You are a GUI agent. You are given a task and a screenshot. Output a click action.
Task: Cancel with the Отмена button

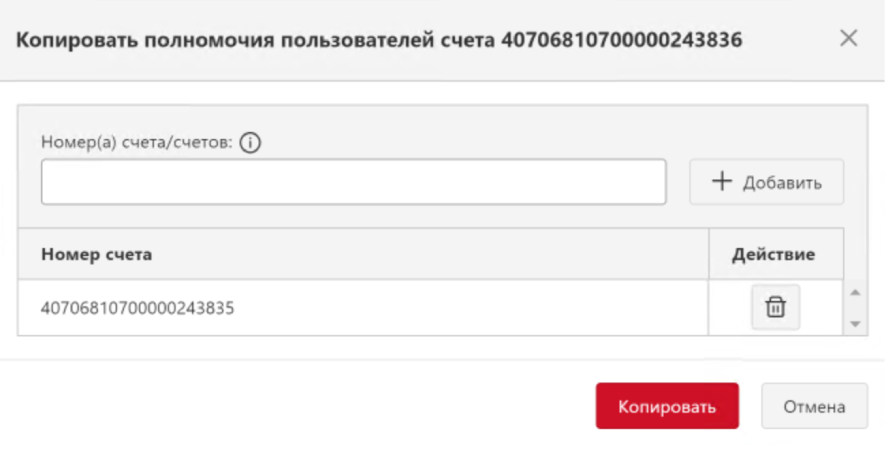tap(814, 407)
